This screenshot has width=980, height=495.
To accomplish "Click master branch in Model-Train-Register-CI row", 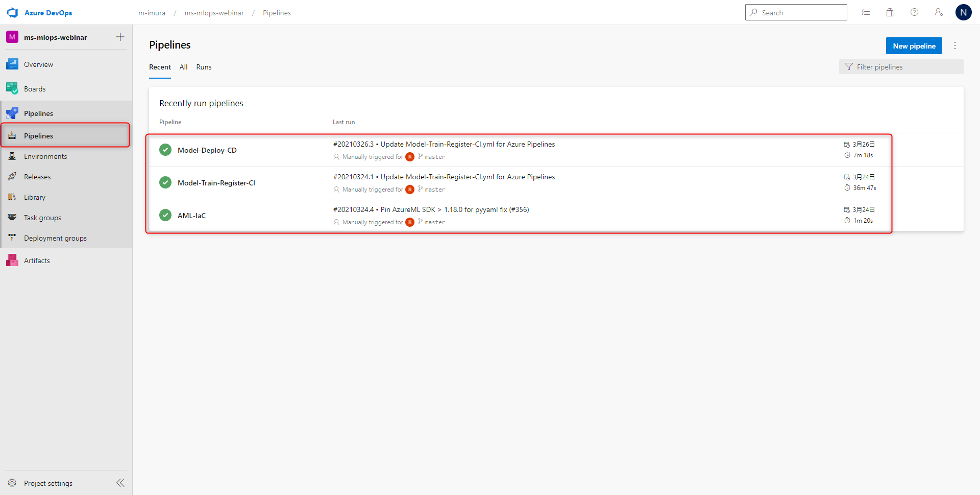I will 435,190.
